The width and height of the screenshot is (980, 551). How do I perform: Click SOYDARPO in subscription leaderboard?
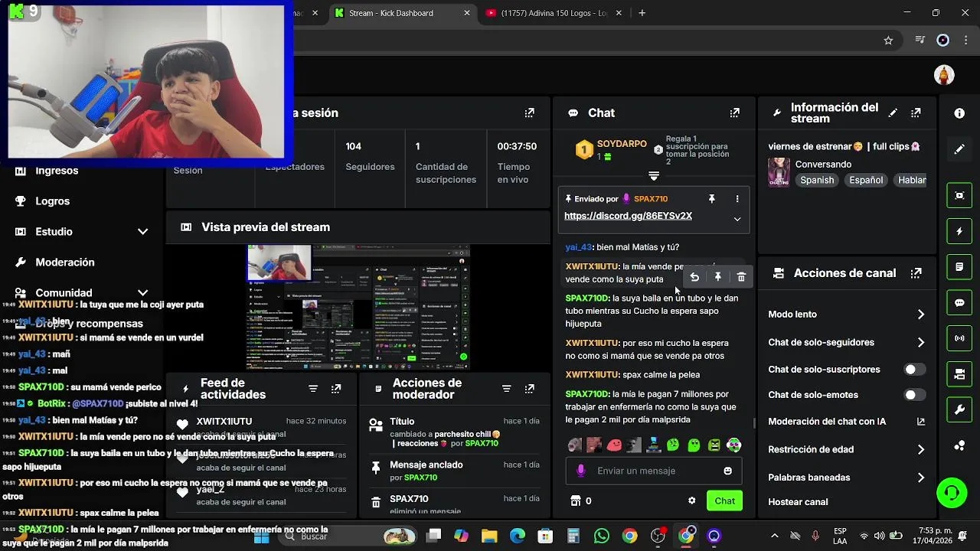click(622, 144)
